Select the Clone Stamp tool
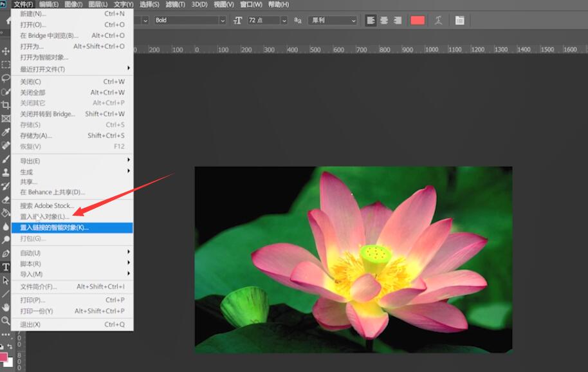This screenshot has height=372, width=588. pyautogui.click(x=6, y=172)
